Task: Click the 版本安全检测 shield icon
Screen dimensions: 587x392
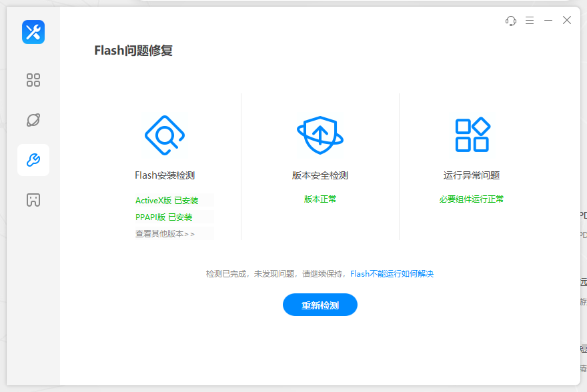Action: click(320, 135)
